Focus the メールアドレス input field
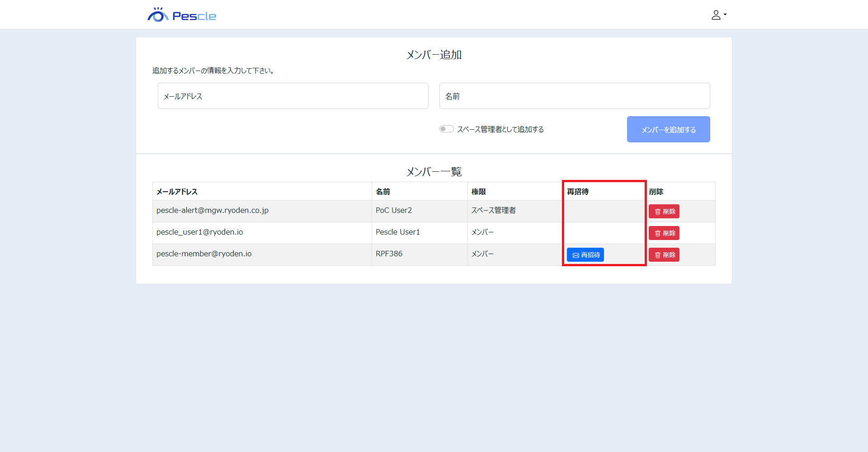868x452 pixels. tap(293, 96)
